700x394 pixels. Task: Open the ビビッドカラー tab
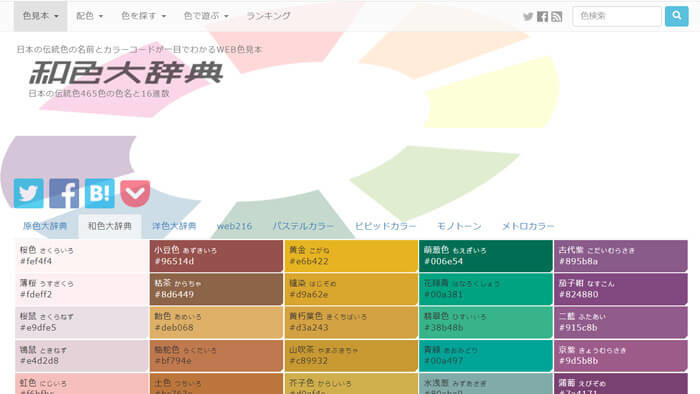(385, 226)
